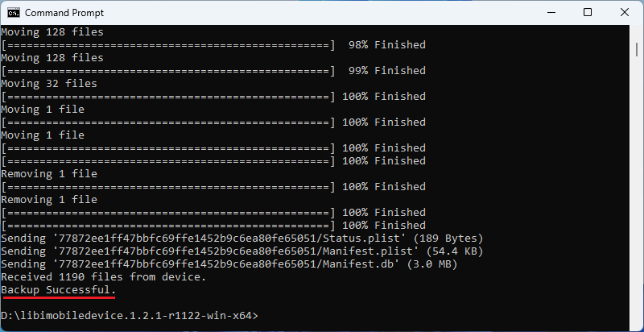
Task: Maximize the Command Prompt window
Action: [588, 13]
